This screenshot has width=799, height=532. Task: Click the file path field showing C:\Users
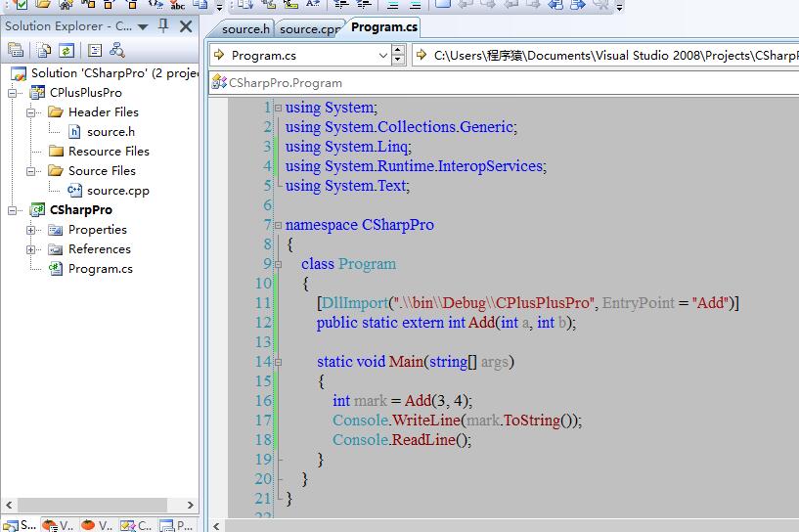[x=606, y=55]
